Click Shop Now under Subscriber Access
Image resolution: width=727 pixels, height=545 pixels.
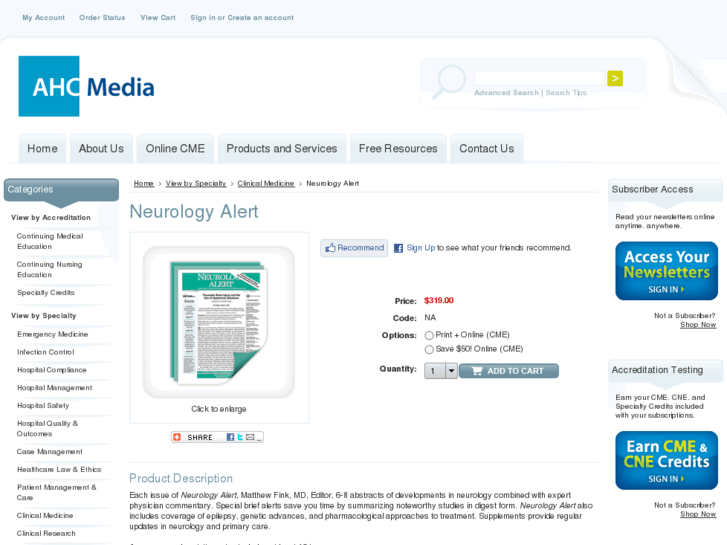tap(698, 325)
